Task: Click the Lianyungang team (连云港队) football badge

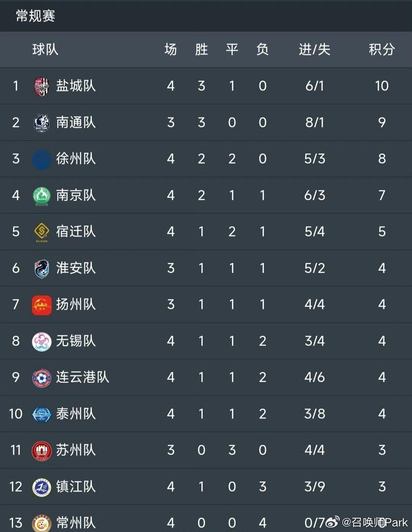Action: [x=42, y=378]
